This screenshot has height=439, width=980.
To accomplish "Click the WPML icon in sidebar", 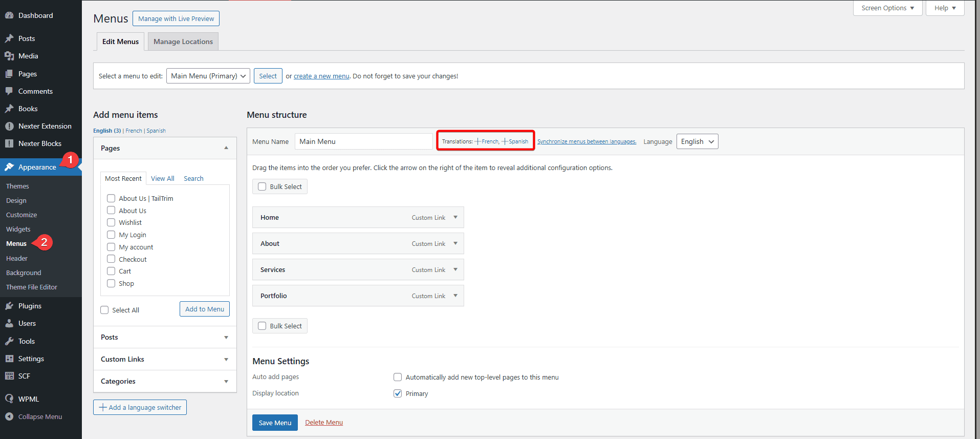I will point(9,399).
